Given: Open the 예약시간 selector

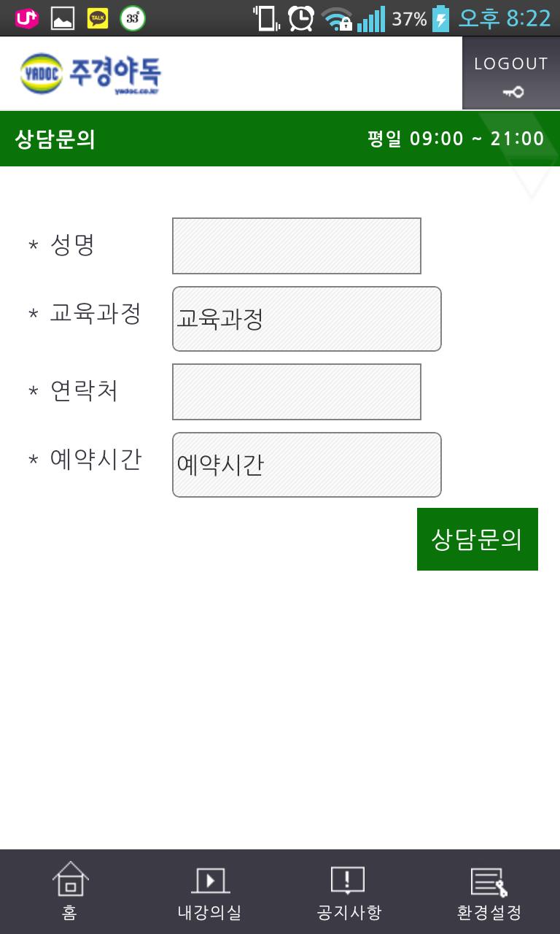Looking at the screenshot, I should point(306,465).
